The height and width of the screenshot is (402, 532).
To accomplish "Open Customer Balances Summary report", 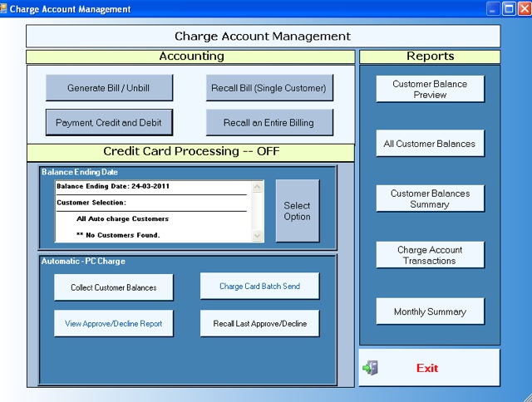I will pos(430,199).
